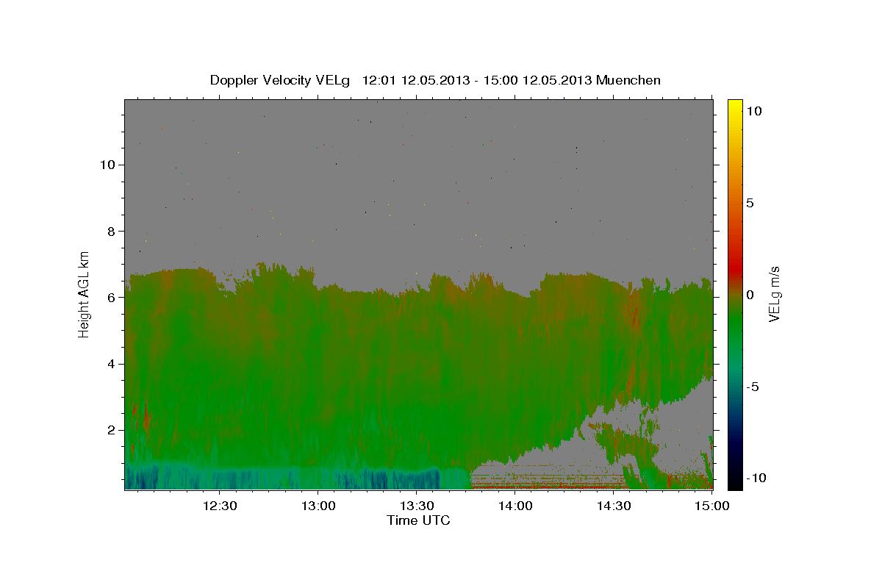Select the 'Muenchen' location text in title
Screen dimensions: 882x588
629,80
